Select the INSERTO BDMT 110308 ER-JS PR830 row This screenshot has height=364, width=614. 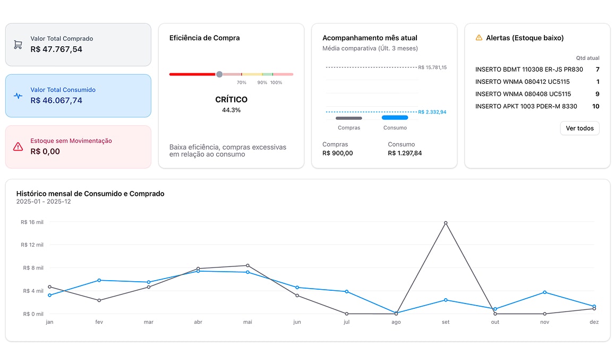click(538, 70)
